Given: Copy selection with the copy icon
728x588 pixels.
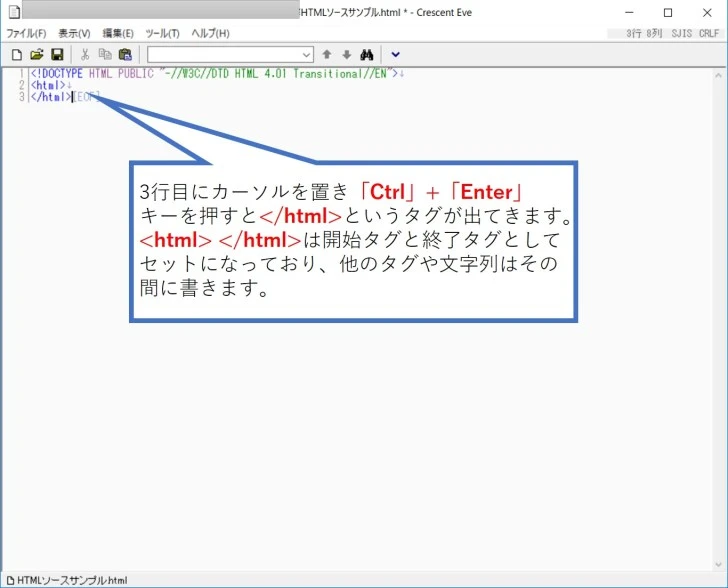Looking at the screenshot, I should click(x=105, y=55).
